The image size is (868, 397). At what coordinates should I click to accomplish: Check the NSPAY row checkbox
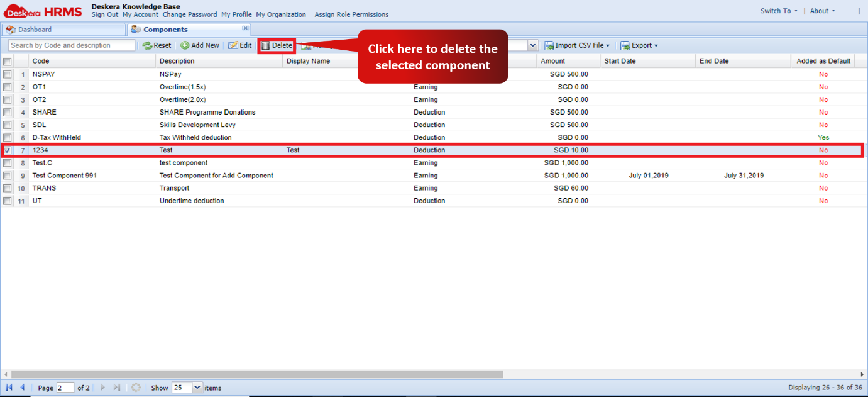pos(7,74)
